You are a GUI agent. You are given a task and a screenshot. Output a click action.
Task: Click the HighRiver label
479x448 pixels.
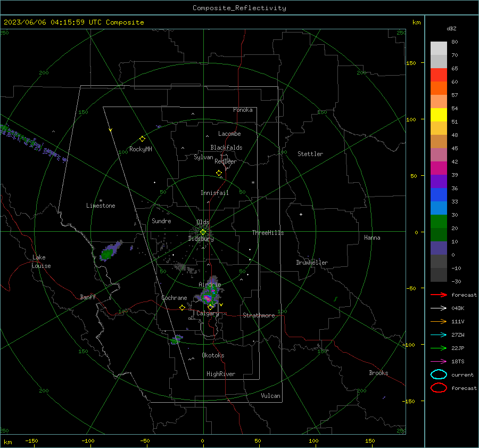coord(221,374)
